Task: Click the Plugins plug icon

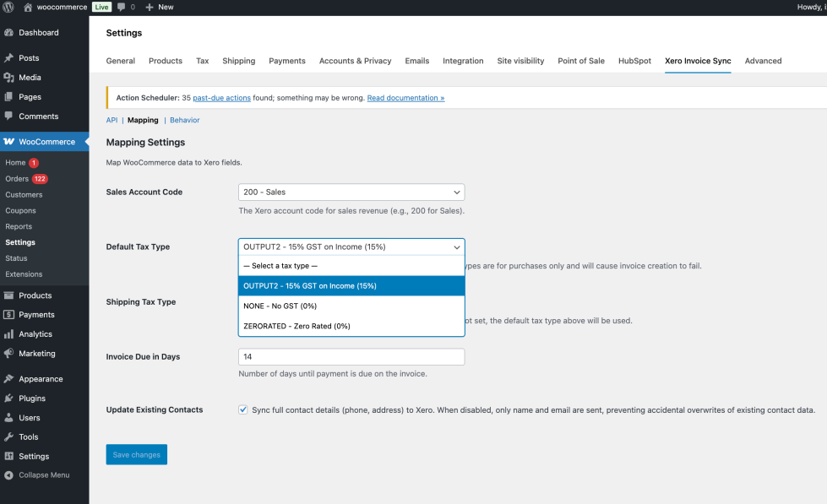Action: 8,398
